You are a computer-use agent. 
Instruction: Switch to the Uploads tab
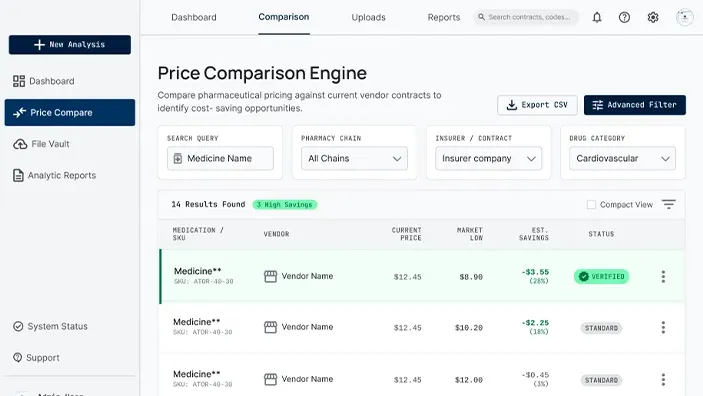pyautogui.click(x=369, y=17)
